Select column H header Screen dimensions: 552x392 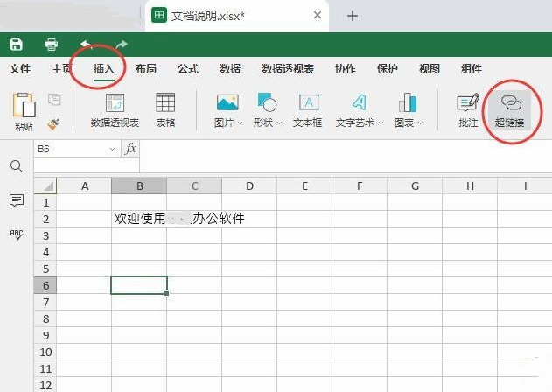[x=470, y=185]
